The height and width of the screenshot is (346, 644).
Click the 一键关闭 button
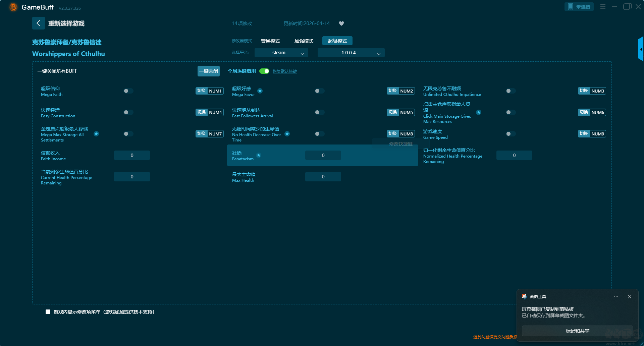click(209, 71)
